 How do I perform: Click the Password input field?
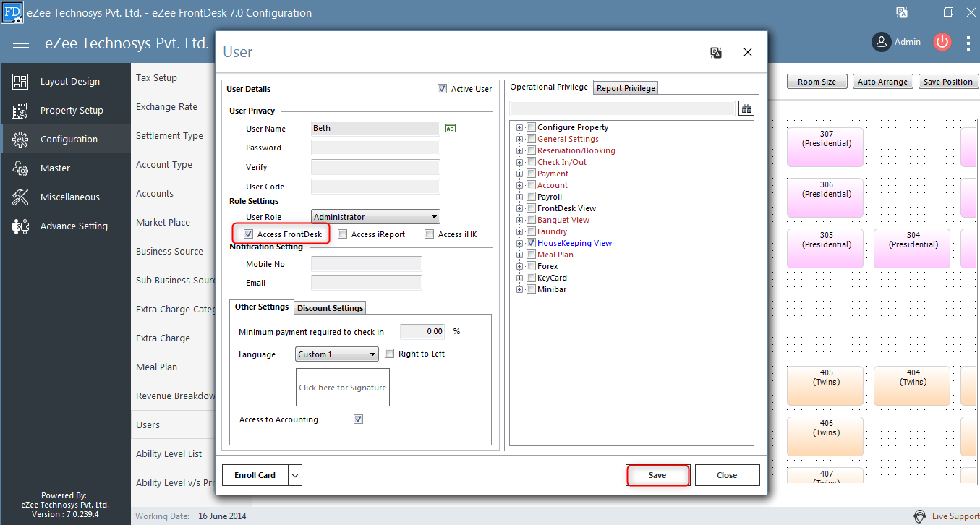[x=375, y=148]
